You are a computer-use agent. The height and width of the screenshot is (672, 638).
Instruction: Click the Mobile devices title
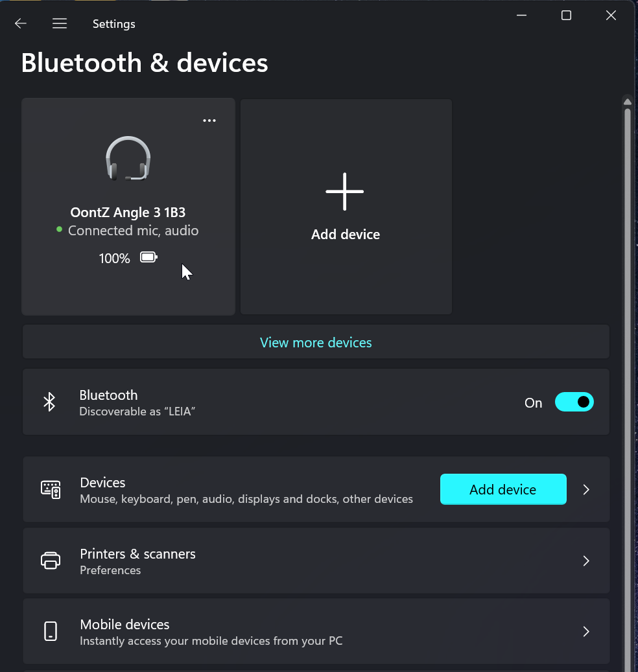click(x=124, y=625)
